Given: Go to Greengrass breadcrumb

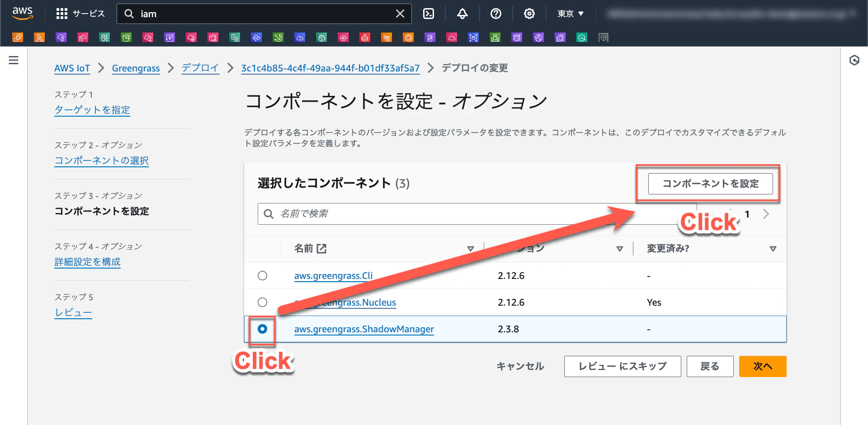Looking at the screenshot, I should tap(136, 68).
